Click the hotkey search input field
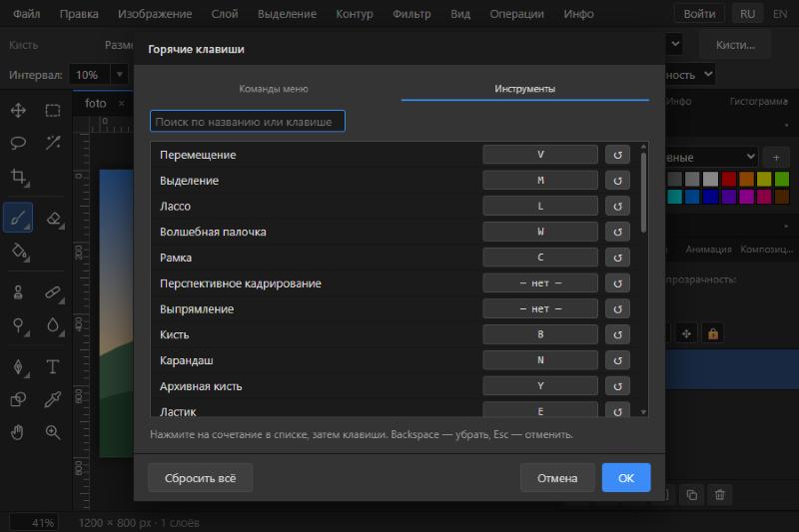The width and height of the screenshot is (799, 532). (248, 121)
